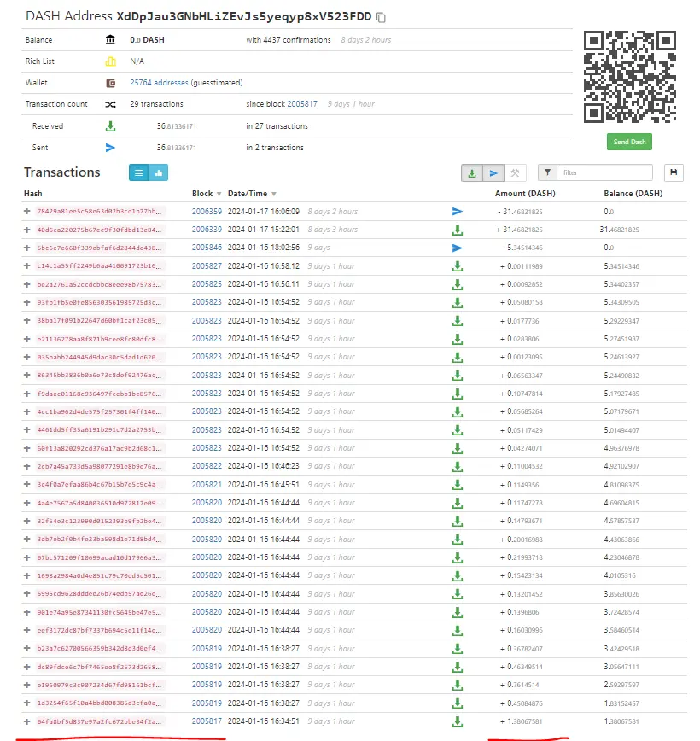The width and height of the screenshot is (700, 741).
Task: Click the Hash column header
Action: coord(33,194)
